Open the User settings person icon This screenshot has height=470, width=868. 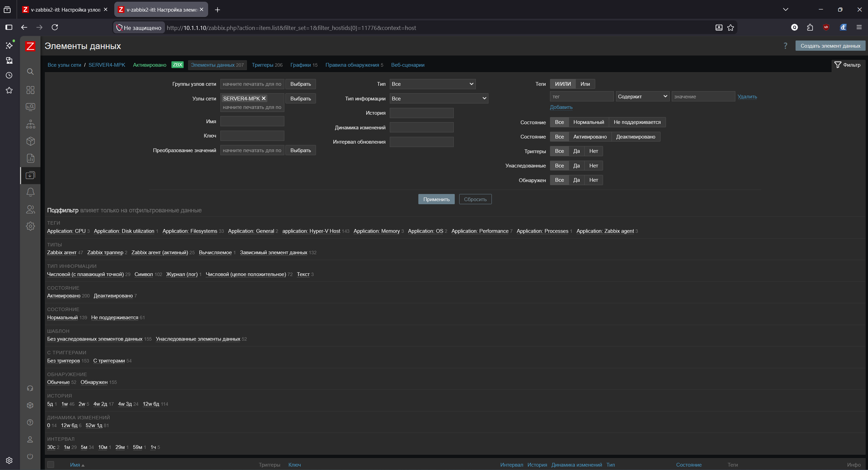30,439
